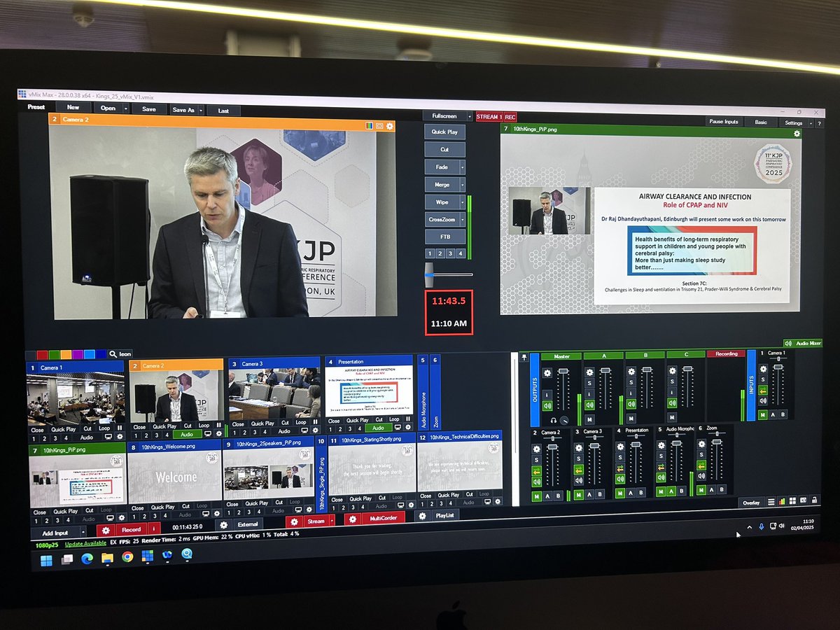
Task: Open Chrome from the Windows taskbar
Action: point(127,557)
